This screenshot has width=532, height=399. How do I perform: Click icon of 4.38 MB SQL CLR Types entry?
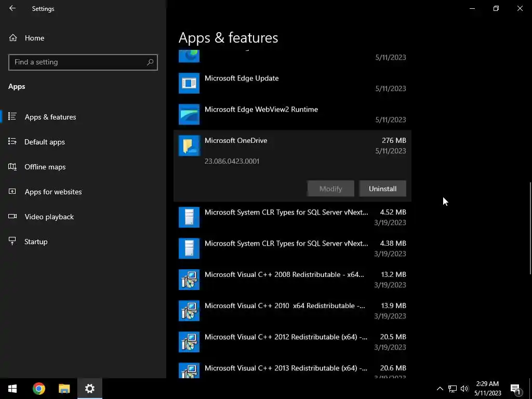189,248
